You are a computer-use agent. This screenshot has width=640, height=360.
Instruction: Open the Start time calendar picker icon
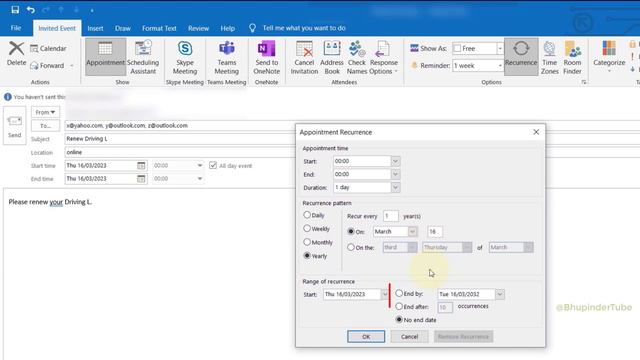pyautogui.click(x=141, y=165)
